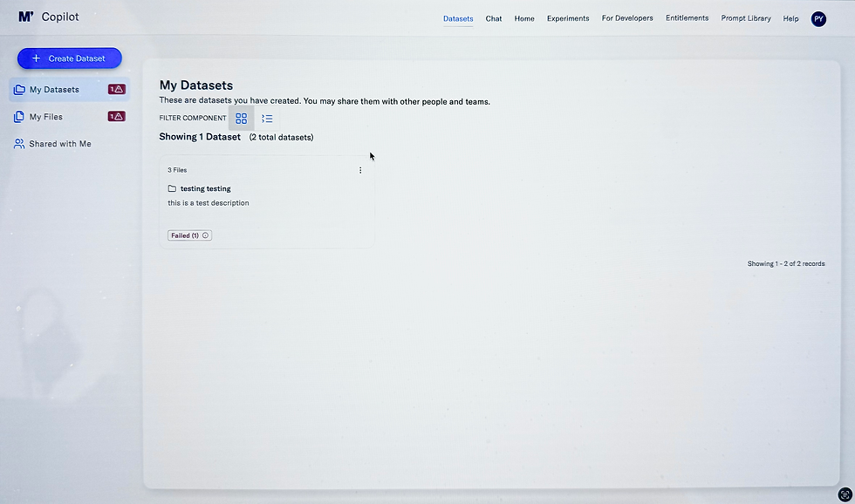Open the Prompt Library
Image resolution: width=855 pixels, height=504 pixels.
746,18
